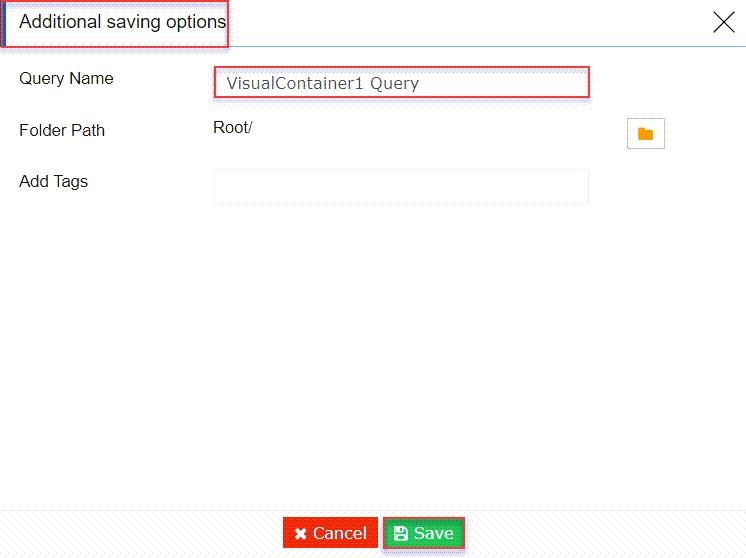746x558 pixels.
Task: Focus the Query Name input field
Action: [x=402, y=83]
